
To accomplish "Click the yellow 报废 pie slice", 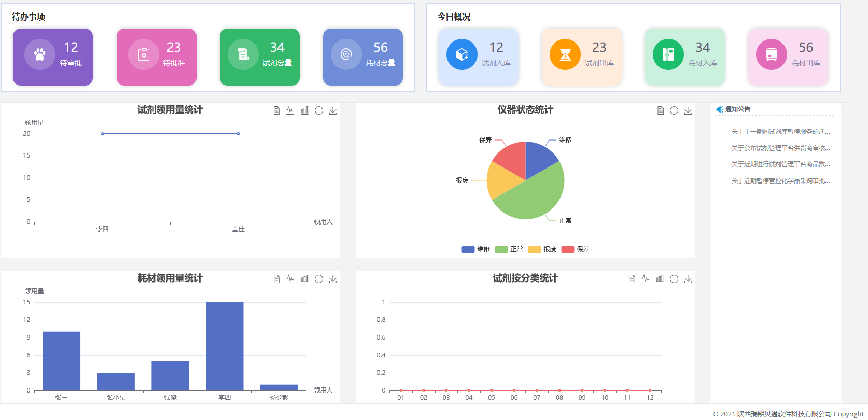I will point(502,180).
